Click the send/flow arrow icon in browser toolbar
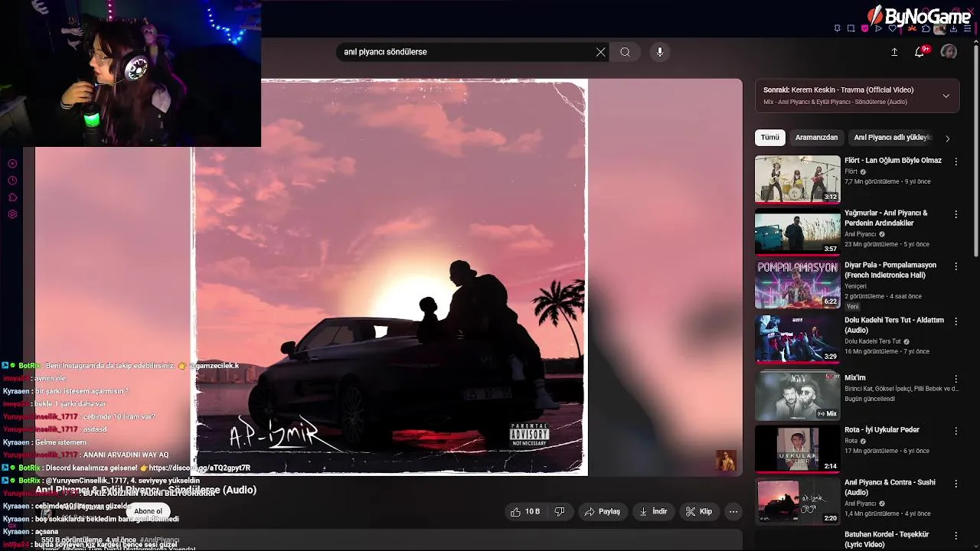The width and height of the screenshot is (980, 551). (x=878, y=28)
